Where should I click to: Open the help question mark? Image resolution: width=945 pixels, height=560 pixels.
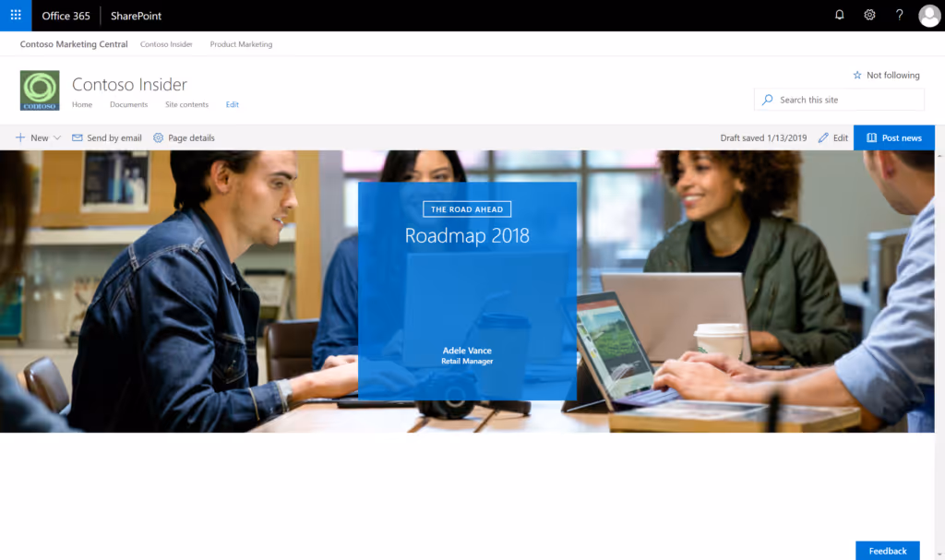coord(899,15)
